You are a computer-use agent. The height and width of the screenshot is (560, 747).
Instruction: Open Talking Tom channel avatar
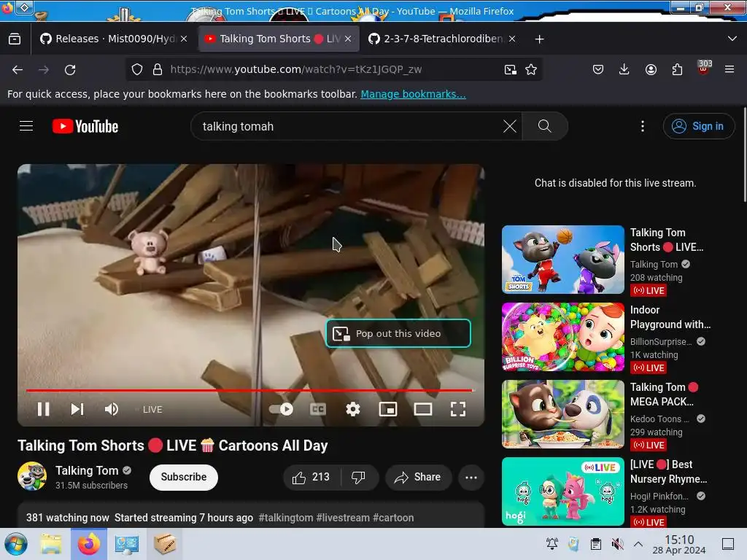point(32,476)
